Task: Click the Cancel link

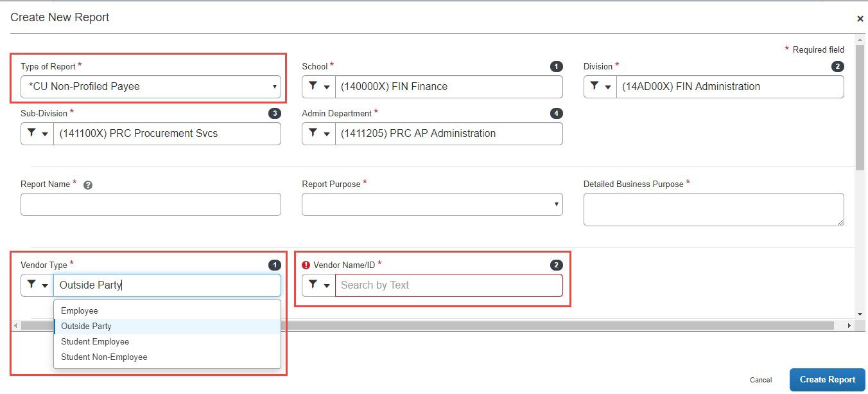Action: click(761, 380)
